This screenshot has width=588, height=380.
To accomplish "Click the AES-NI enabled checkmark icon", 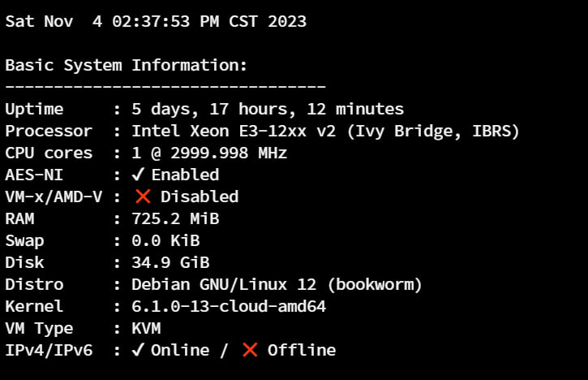I will click(x=138, y=175).
